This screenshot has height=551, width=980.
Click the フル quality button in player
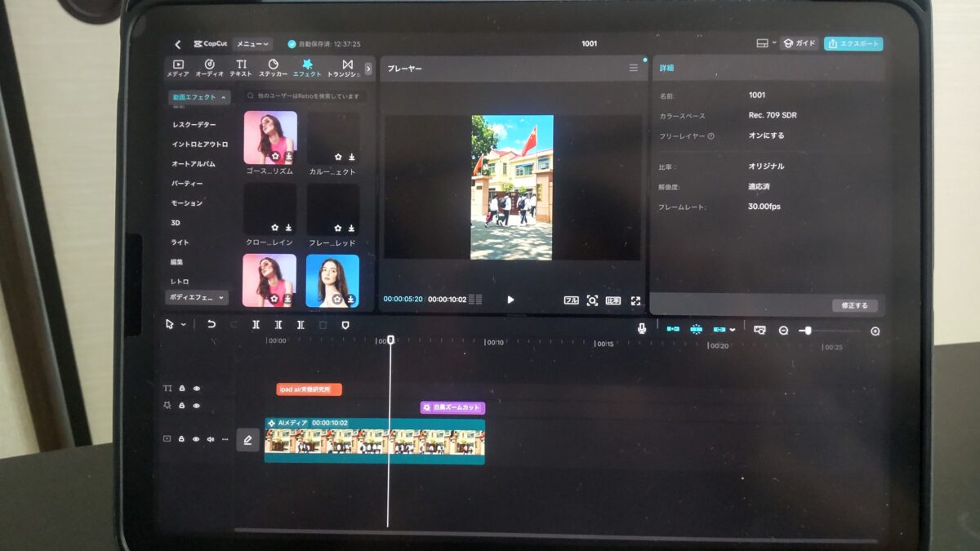(x=572, y=300)
